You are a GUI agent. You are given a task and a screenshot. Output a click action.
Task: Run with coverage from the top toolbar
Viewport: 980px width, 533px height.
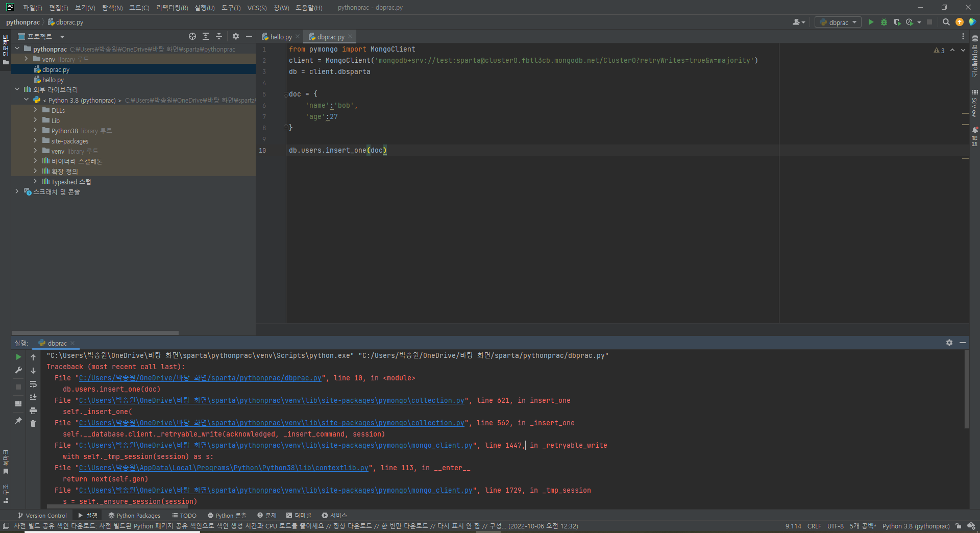(x=897, y=22)
